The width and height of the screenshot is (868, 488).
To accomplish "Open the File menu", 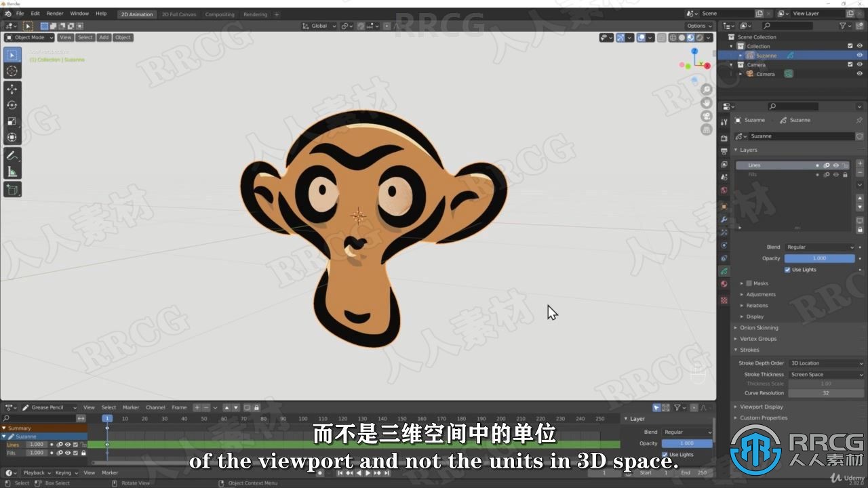I will tap(20, 14).
